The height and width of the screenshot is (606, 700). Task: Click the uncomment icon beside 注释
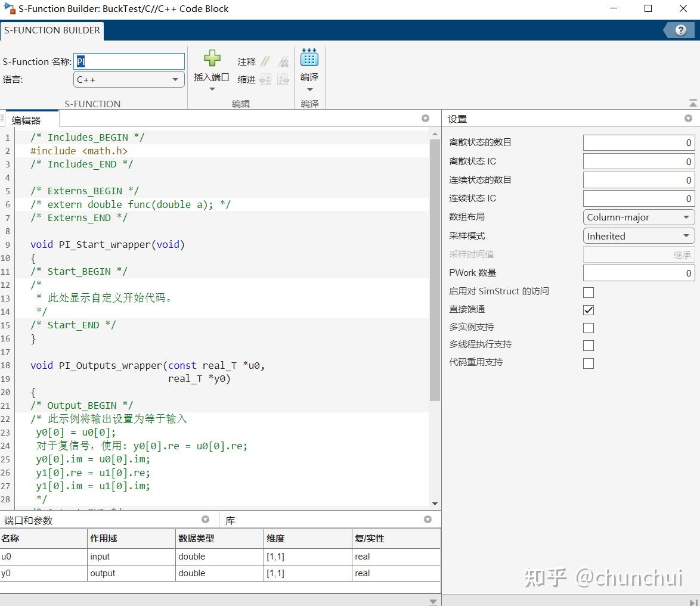coord(284,61)
